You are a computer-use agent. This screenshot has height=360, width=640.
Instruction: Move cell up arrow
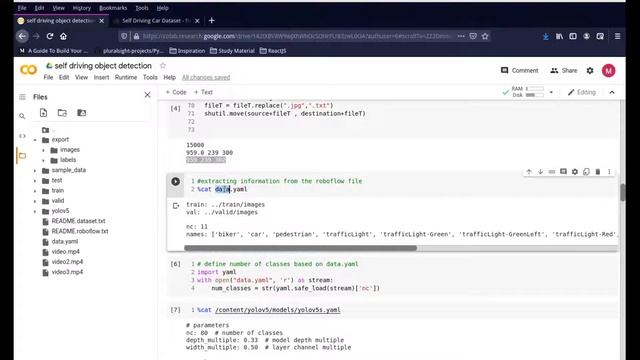click(529, 172)
